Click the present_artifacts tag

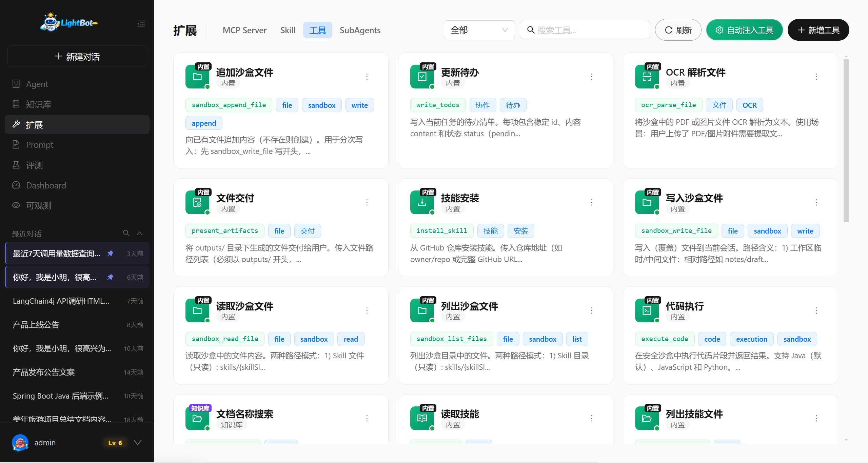tap(225, 231)
